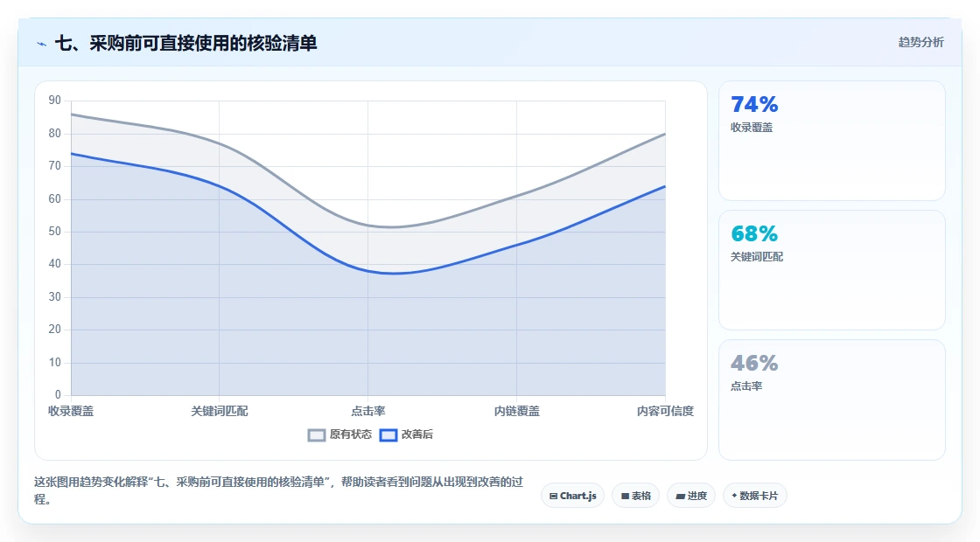Open the 68% 关键词匹配 stat card
This screenshot has height=542, width=980.
(x=832, y=270)
